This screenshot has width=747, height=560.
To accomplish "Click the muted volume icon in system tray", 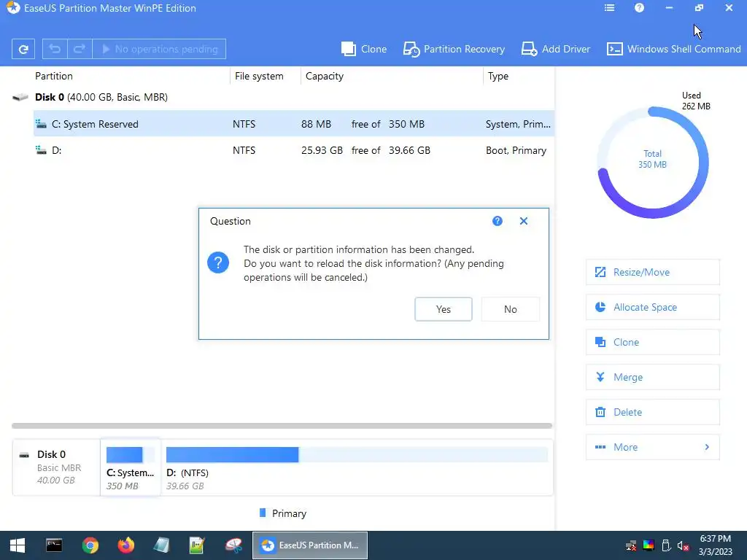I will (x=683, y=545).
